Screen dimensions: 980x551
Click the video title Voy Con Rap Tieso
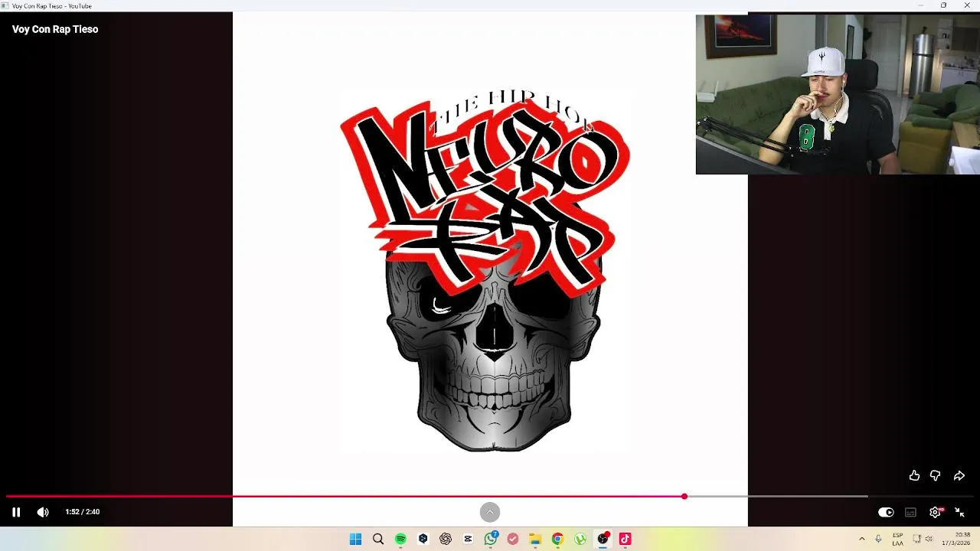[55, 29]
